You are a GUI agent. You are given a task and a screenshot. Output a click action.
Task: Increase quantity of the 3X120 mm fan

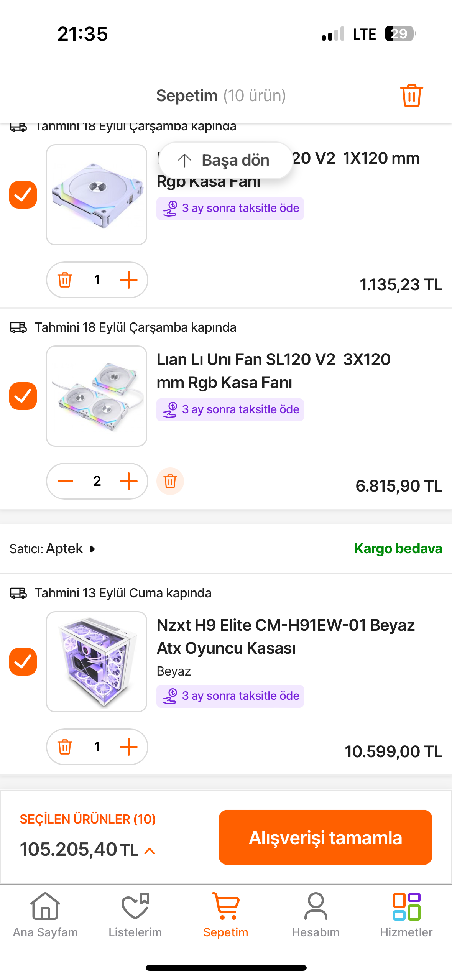[x=129, y=481]
